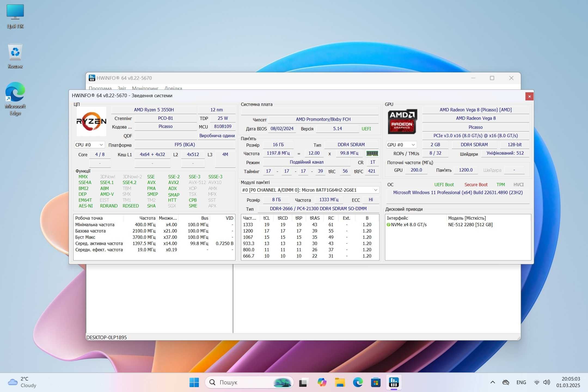The image size is (588, 392).
Task: Click the Част... column header in timings table
Action: point(250,218)
